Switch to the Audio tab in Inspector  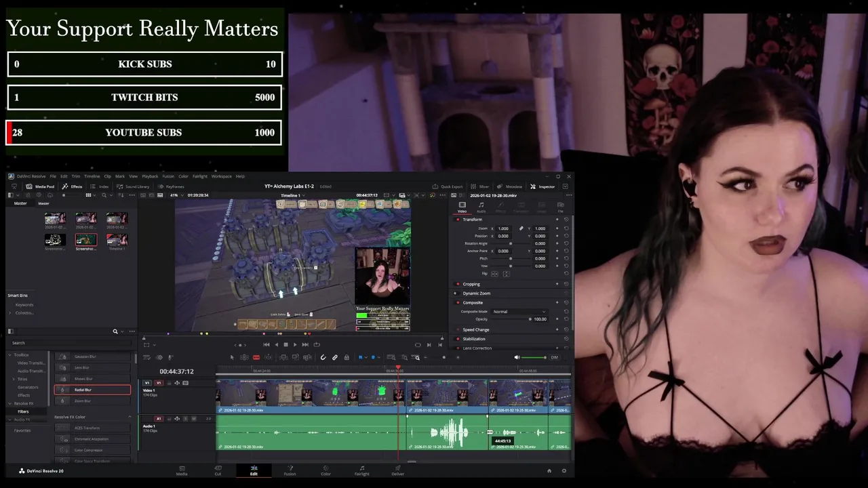point(481,207)
